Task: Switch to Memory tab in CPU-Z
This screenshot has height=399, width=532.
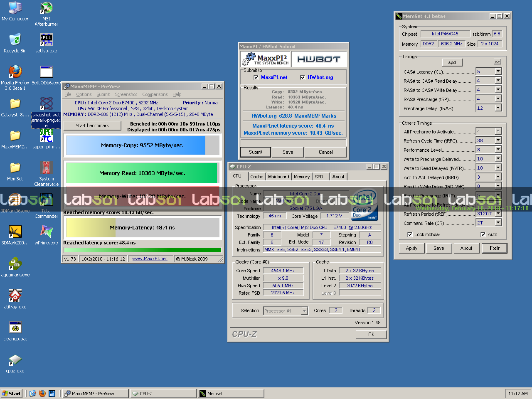Action: point(302,177)
